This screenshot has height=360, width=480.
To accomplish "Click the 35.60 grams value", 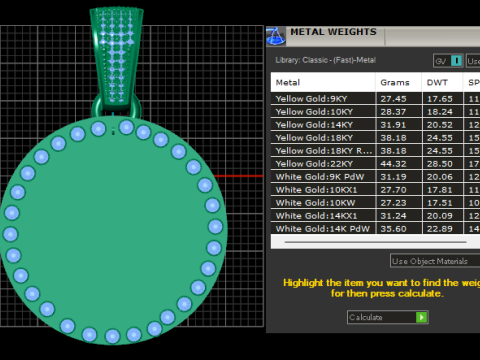I will (x=393, y=229).
